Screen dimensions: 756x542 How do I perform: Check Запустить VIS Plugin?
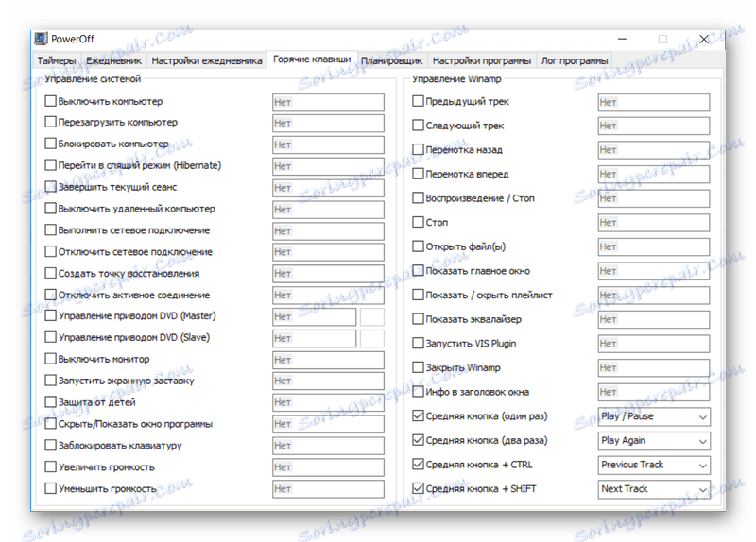coord(418,343)
